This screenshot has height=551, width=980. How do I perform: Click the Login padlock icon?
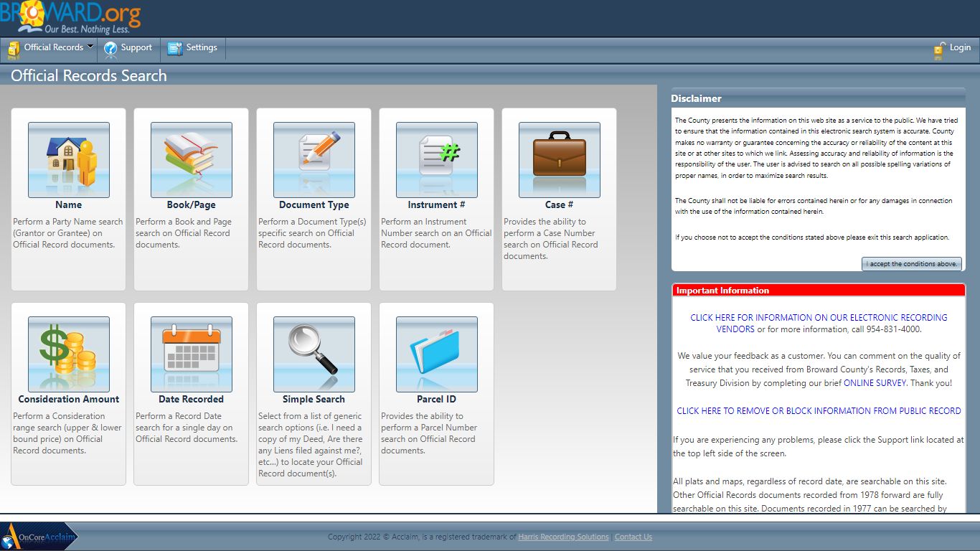939,50
